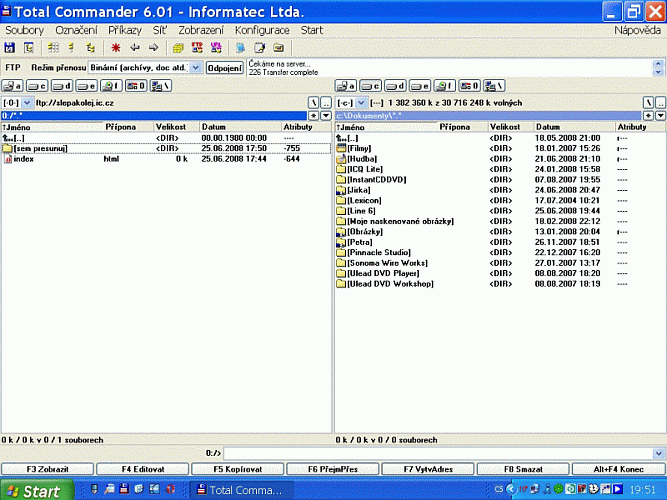This screenshot has width=667, height=500.
Task: Open the Soubory menu
Action: pyautogui.click(x=25, y=30)
